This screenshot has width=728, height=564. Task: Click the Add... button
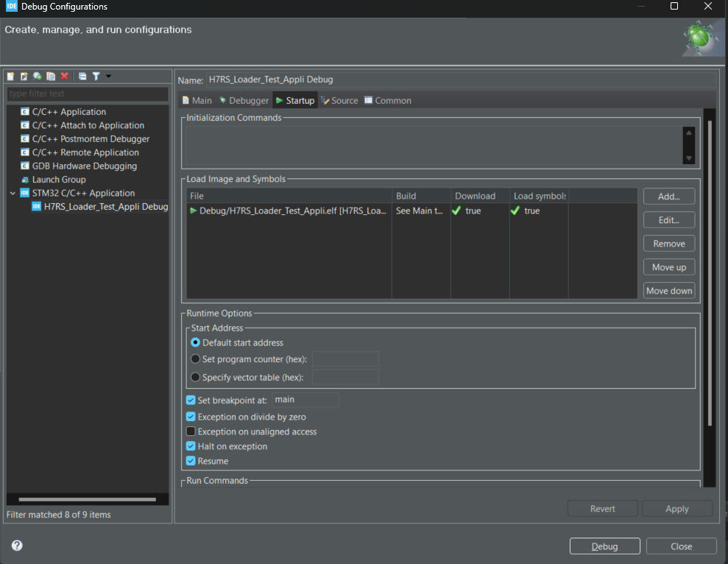(x=668, y=197)
